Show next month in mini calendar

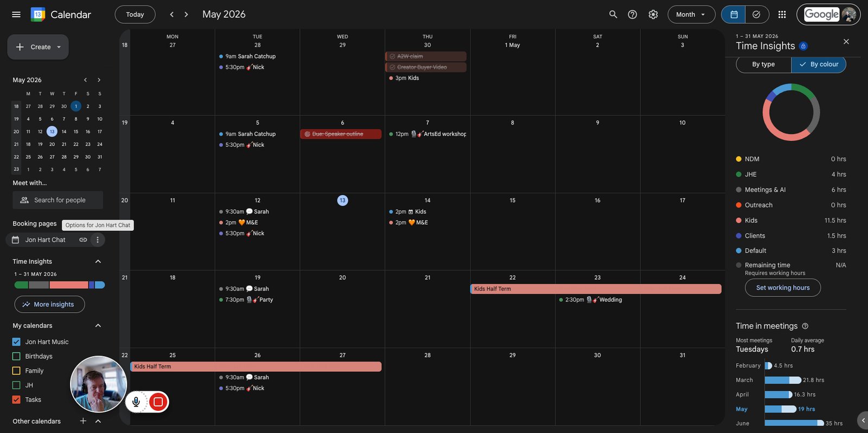[x=99, y=80]
